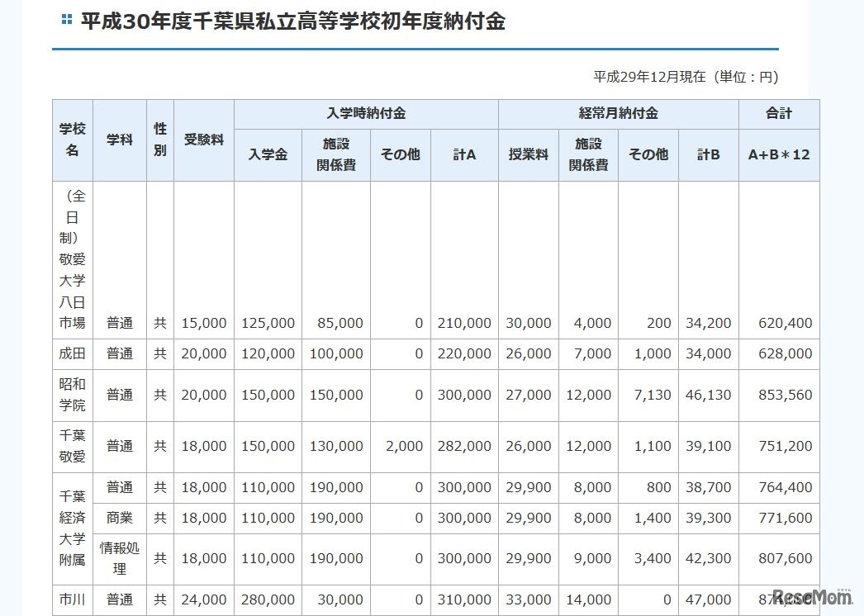
Task: Click the note 平成29年12月現在（単位：円）
Action: click(x=686, y=77)
